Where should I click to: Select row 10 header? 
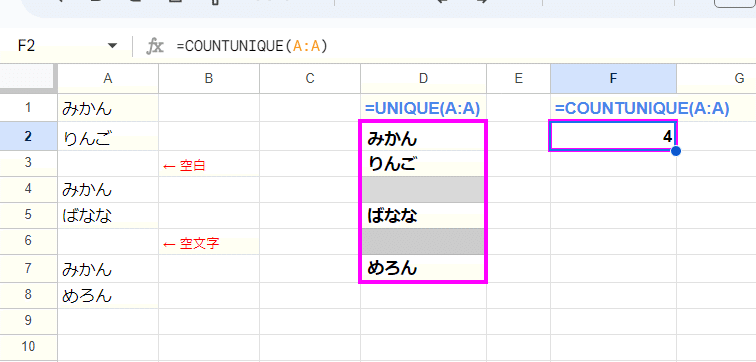[x=29, y=347]
